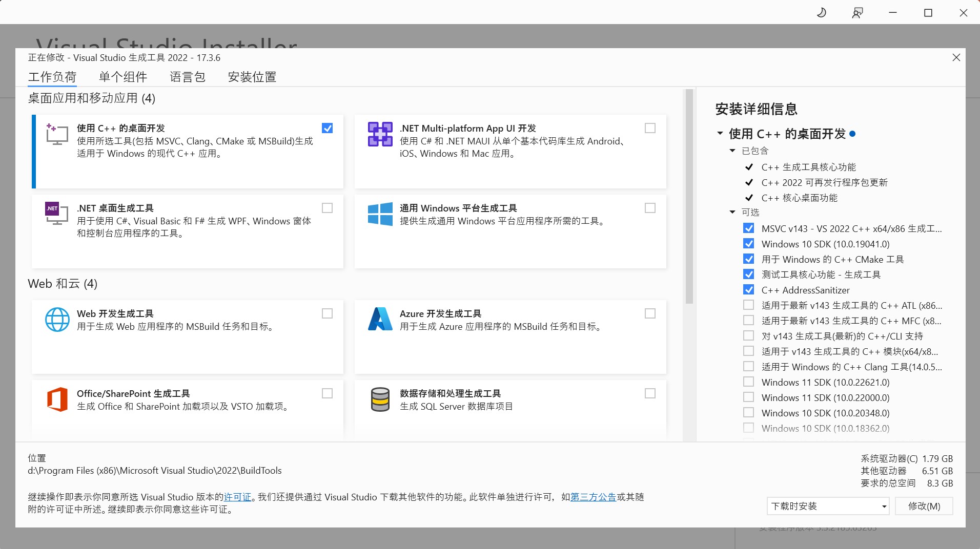Image resolution: width=980 pixels, height=549 pixels.
Task: Click C++ 2022 可再发行程序包更新 item
Action: 825,182
